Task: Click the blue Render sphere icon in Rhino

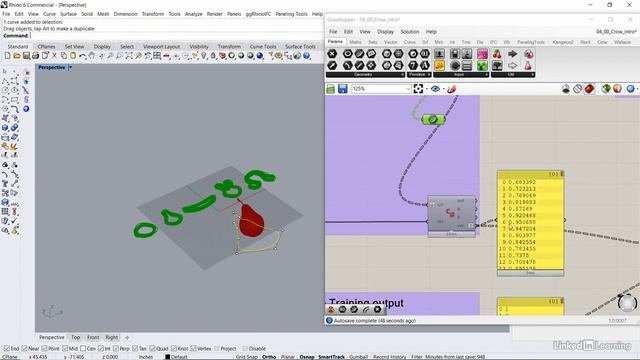Action: (x=260, y=56)
